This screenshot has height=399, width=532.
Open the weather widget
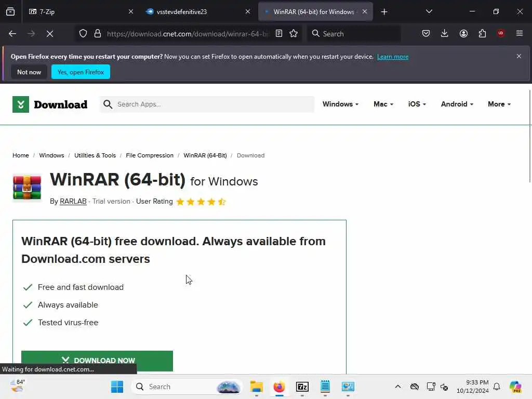[x=18, y=386]
